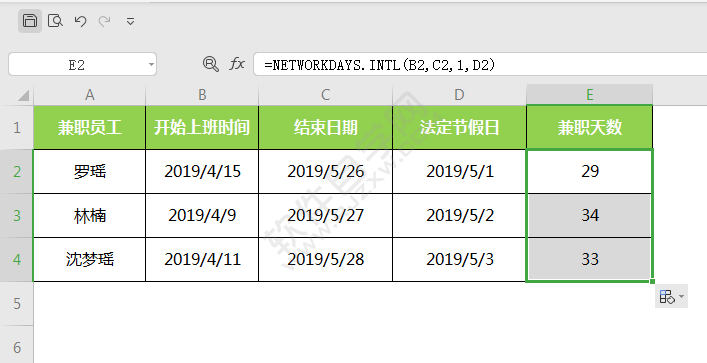Expand the quick access toolbar customize arrow

point(130,21)
